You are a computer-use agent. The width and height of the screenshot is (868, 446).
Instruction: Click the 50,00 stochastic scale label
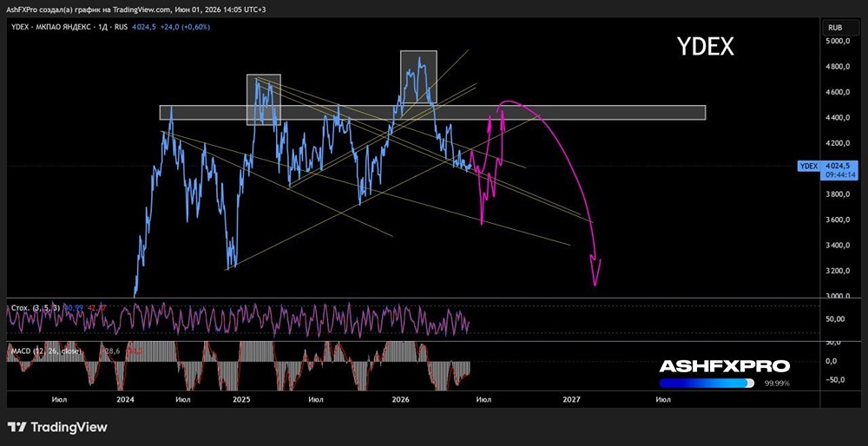click(836, 319)
